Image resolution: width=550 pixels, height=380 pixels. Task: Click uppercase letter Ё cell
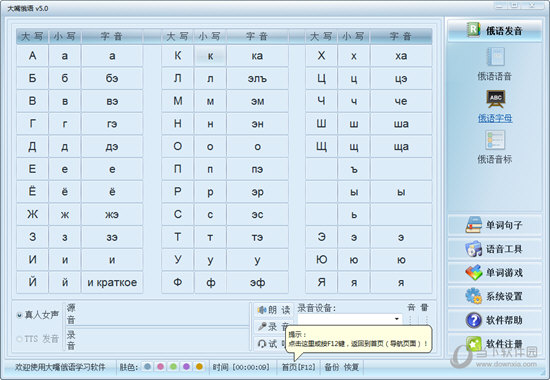[x=32, y=192]
